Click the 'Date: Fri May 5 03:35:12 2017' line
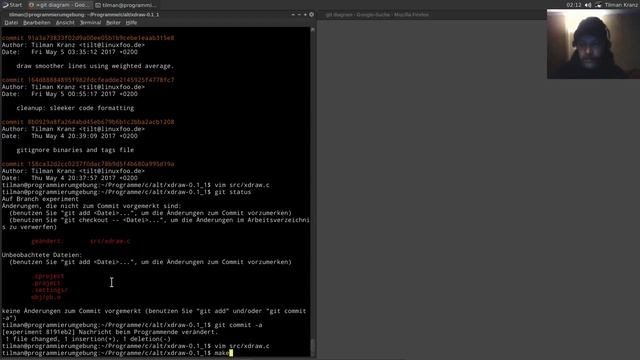Screen dimensions: 640x360 [x=70, y=52]
